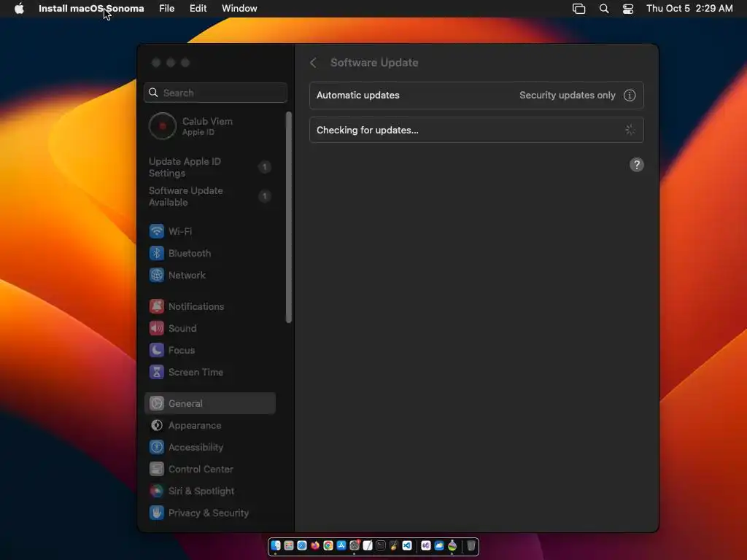Open Appearance settings
The height and width of the screenshot is (560, 747).
coord(209,425)
